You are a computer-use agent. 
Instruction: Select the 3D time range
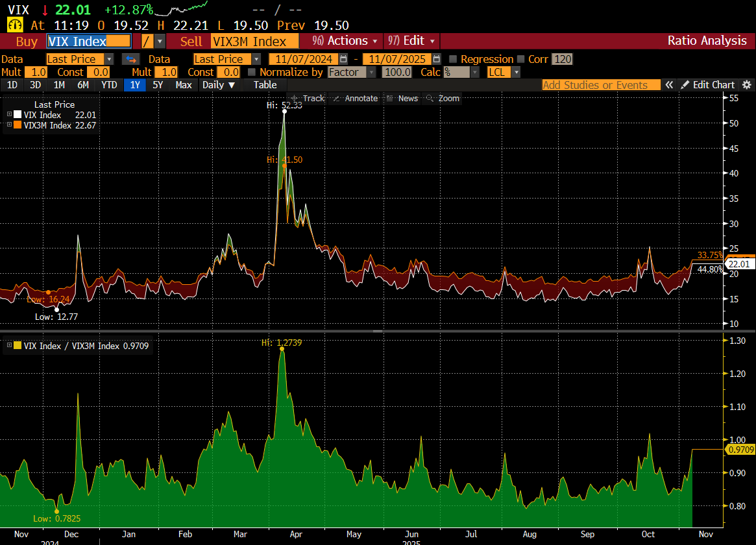tap(35, 85)
